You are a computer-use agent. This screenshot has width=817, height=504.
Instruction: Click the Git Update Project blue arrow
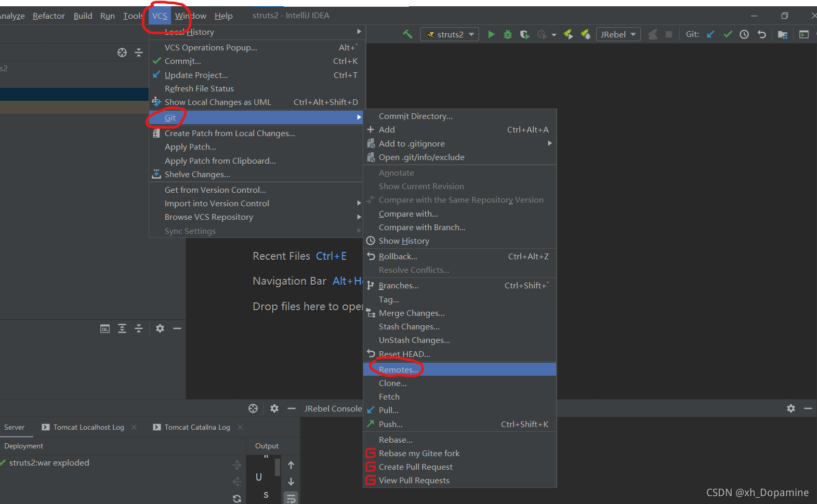(x=710, y=34)
